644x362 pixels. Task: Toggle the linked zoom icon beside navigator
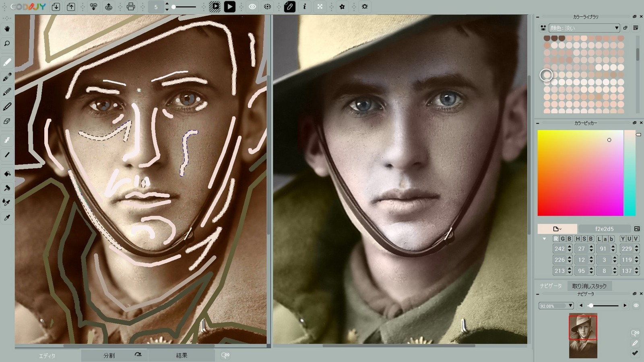635,333
